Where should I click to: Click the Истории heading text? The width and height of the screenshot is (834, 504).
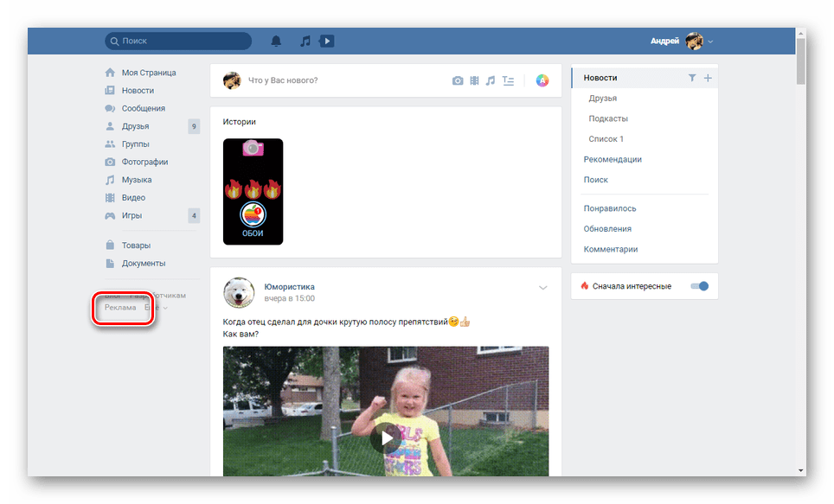[240, 122]
